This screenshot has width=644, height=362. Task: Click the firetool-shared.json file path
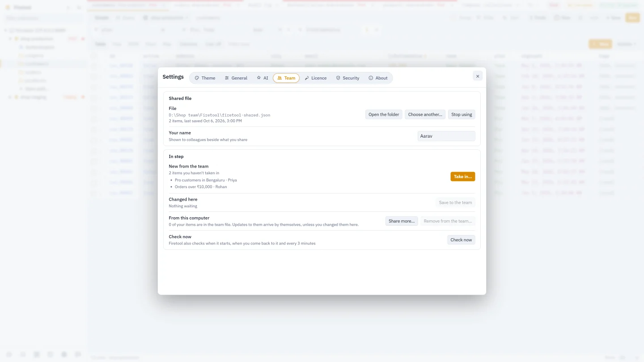[219, 115]
